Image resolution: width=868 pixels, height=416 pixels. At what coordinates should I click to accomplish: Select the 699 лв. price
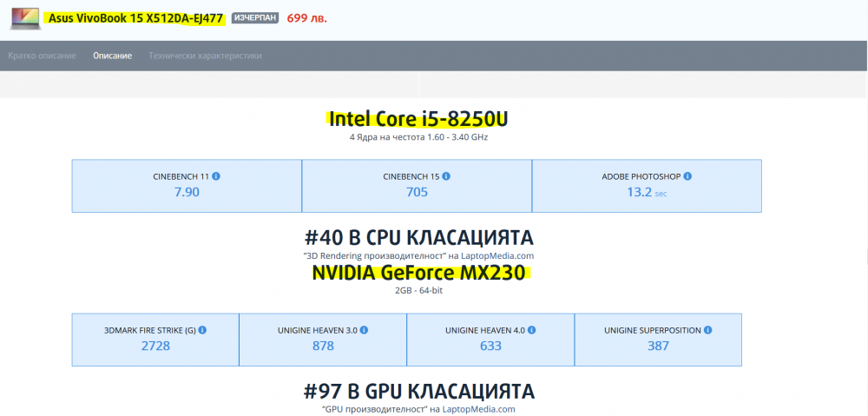(307, 18)
